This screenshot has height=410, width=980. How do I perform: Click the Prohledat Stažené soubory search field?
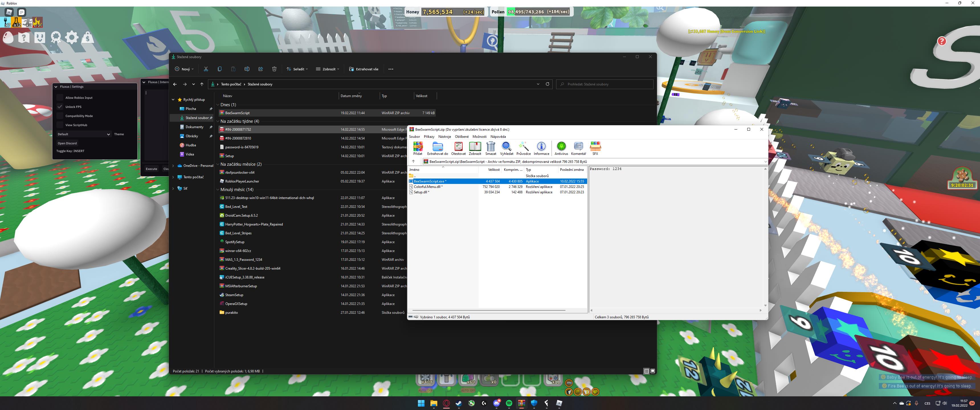point(605,84)
